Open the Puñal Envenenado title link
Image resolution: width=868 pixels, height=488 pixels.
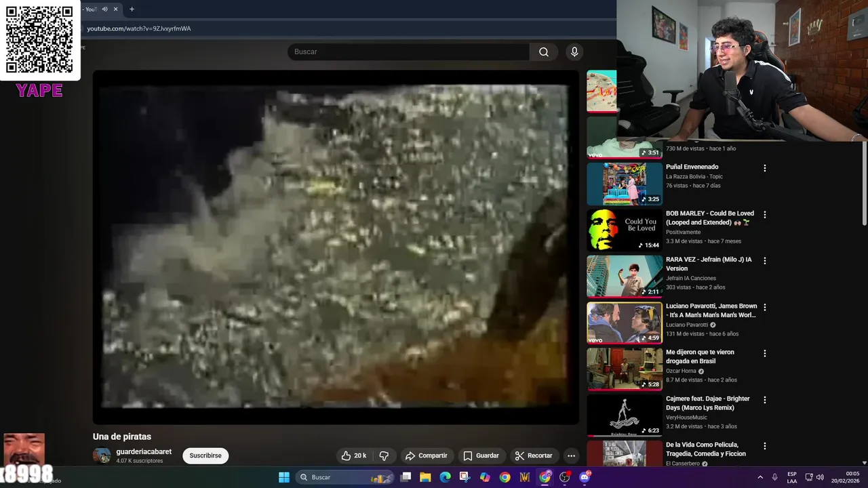692,167
